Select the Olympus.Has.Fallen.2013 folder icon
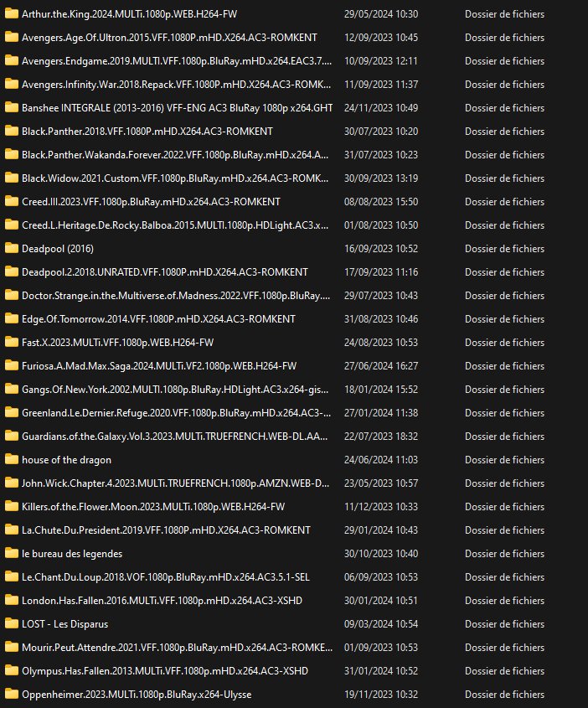Image resolution: width=588 pixels, height=708 pixels. 11,671
